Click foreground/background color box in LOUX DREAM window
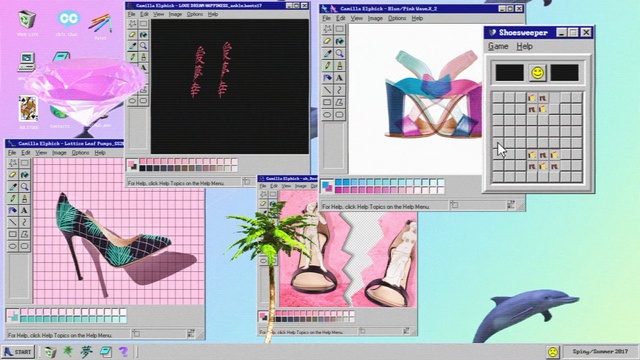Screen dimensions: 640x360 click(132, 165)
